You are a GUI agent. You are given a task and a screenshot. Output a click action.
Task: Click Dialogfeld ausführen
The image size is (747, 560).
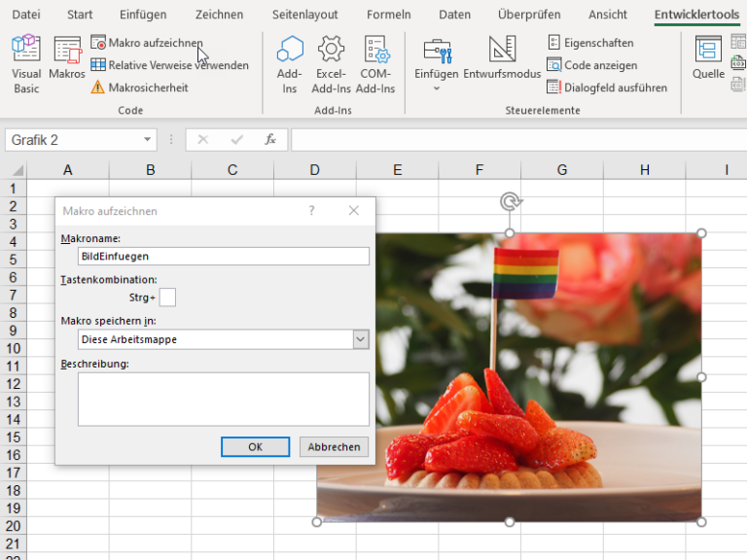point(607,87)
